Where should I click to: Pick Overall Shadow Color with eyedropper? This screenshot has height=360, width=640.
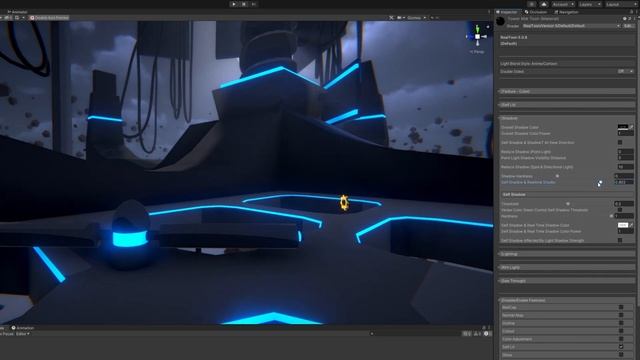tap(631, 127)
